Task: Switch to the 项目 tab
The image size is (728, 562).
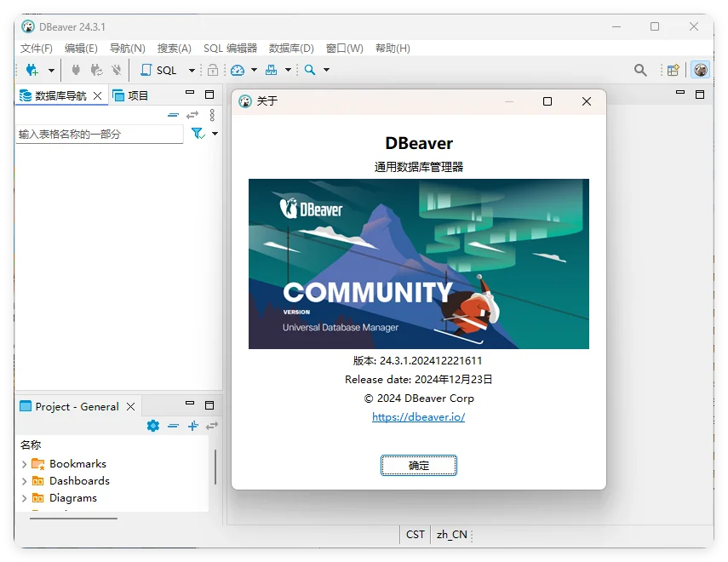Action: click(x=137, y=95)
